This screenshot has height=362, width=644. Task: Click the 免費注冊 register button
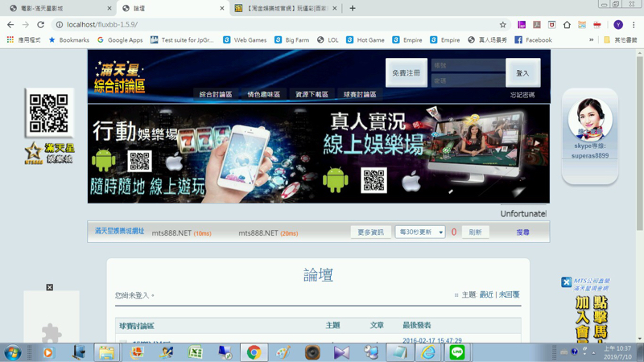coord(407,72)
